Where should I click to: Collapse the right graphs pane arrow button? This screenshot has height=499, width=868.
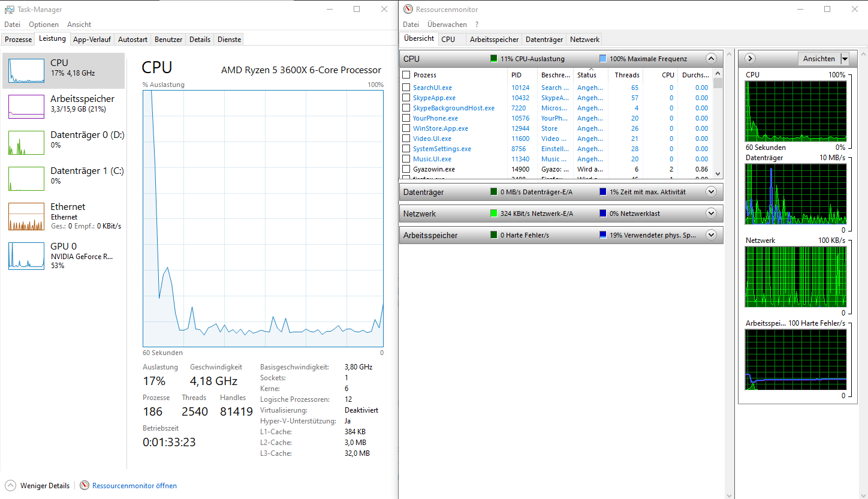pos(750,59)
